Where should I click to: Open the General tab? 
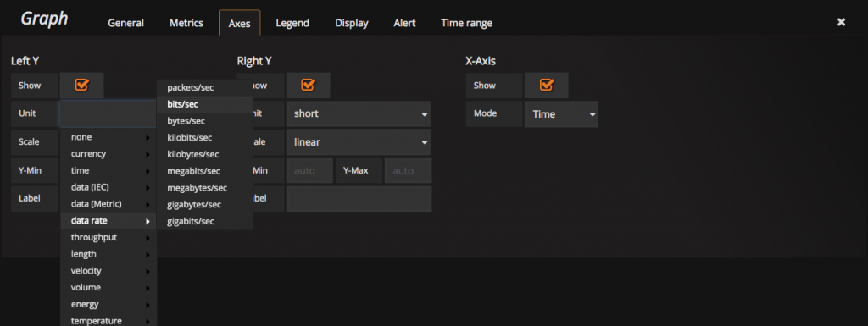(x=125, y=23)
